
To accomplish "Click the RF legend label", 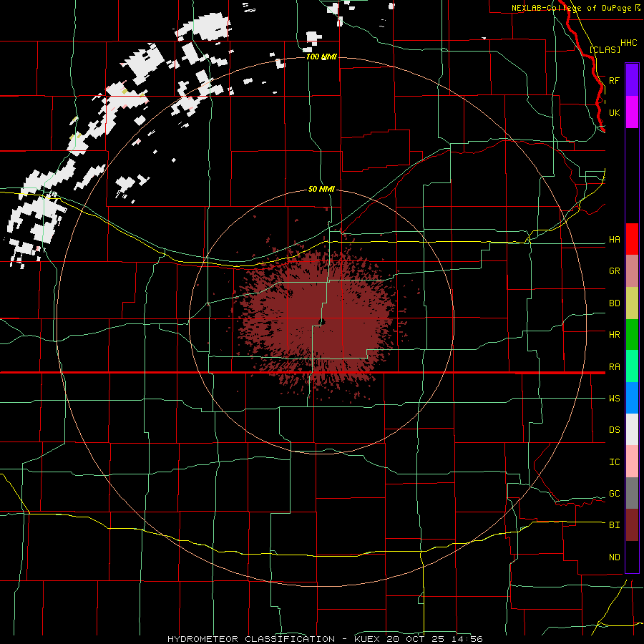I will click(x=614, y=80).
